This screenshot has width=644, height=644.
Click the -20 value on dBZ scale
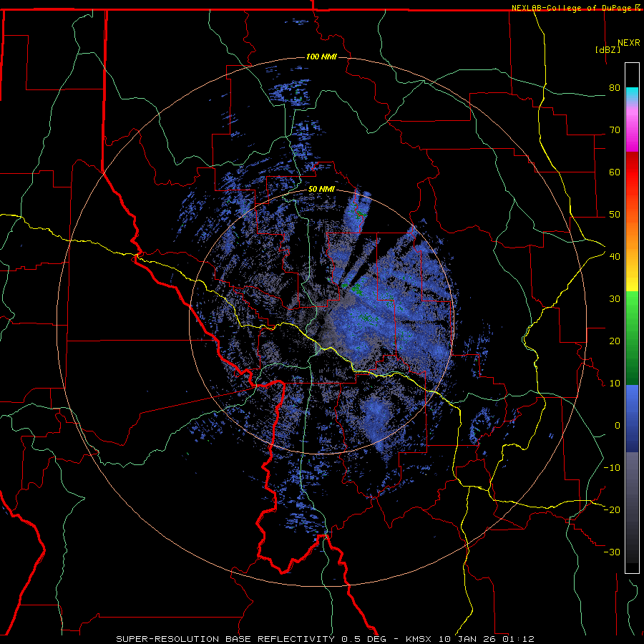click(612, 510)
